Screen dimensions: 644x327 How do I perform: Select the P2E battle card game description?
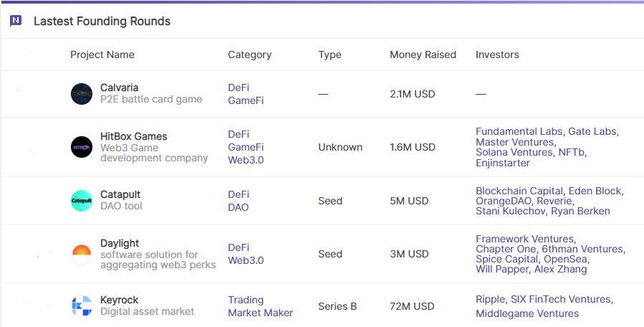point(151,99)
